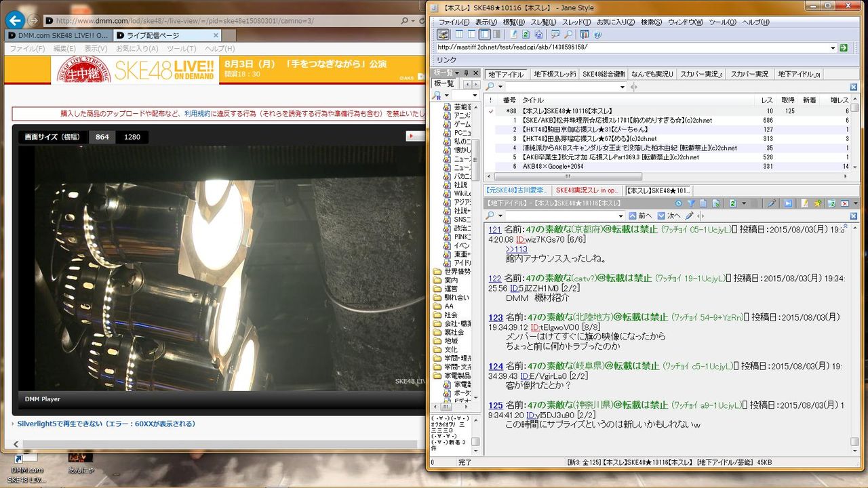Click the magnifier search icon in main toolbar

568,34
